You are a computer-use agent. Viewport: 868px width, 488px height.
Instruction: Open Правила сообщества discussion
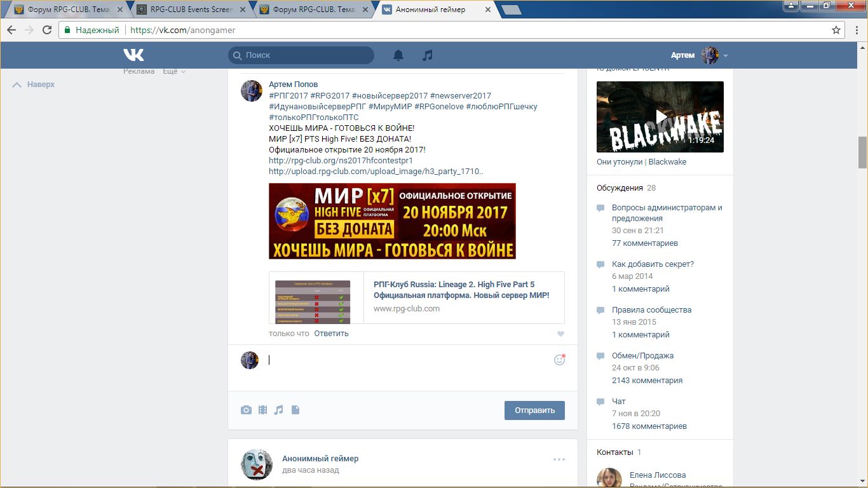click(x=651, y=310)
